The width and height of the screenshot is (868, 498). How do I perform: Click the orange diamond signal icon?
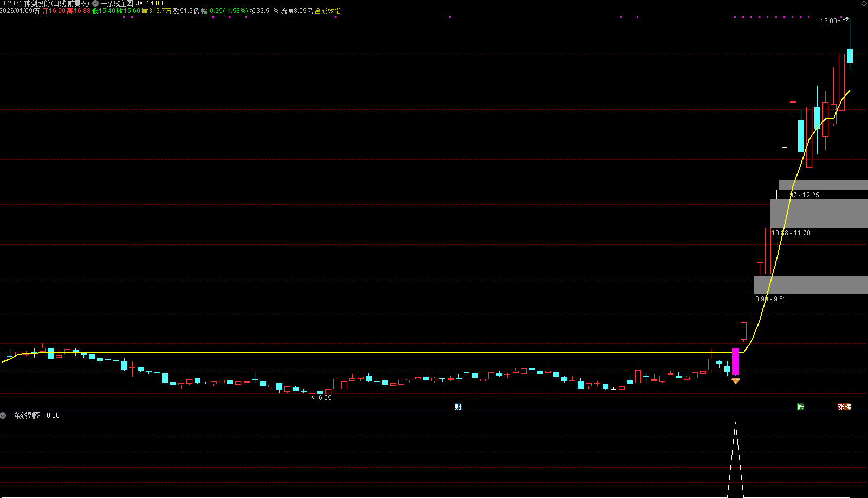point(735,381)
